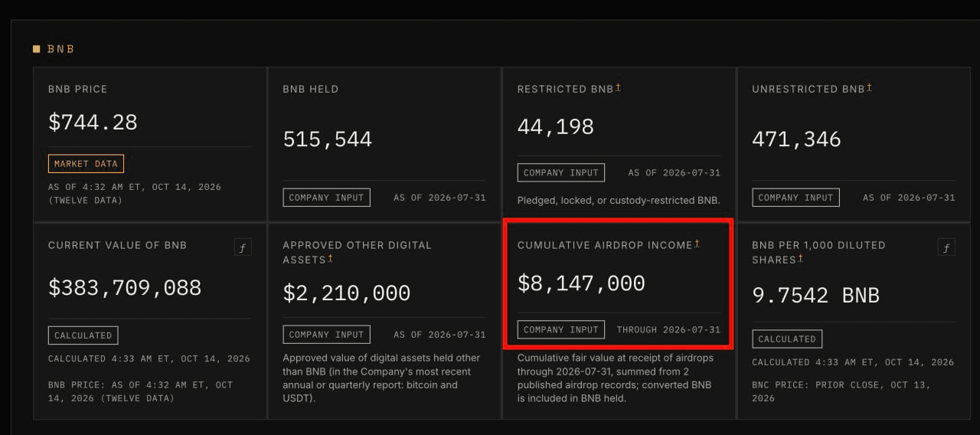Click the UNRESTRICTED BNB card title

pos(808,89)
